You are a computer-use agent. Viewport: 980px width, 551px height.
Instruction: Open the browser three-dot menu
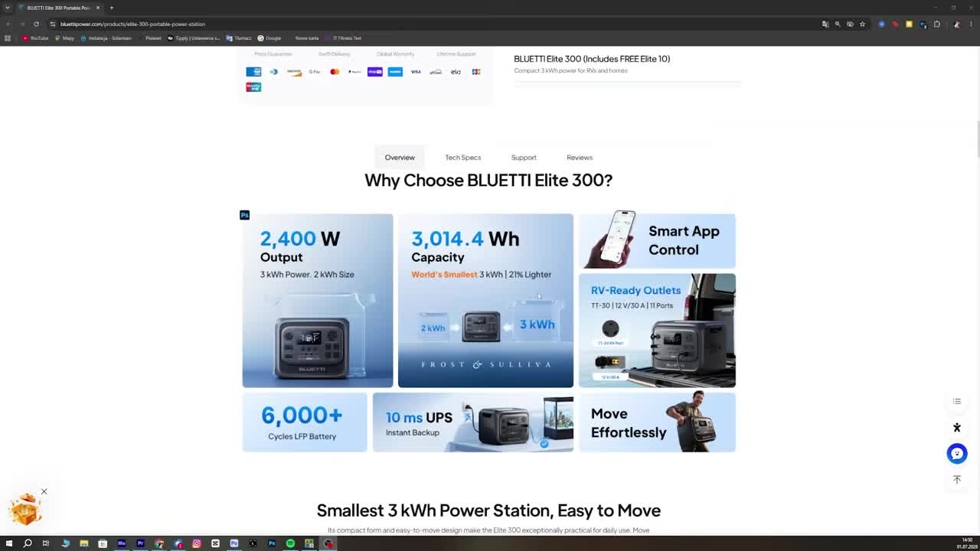click(971, 24)
